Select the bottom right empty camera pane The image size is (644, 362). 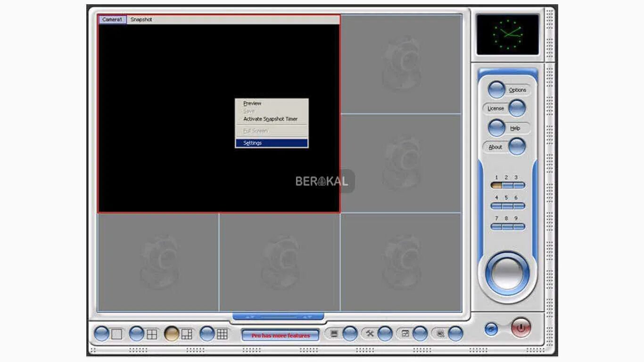(401, 263)
